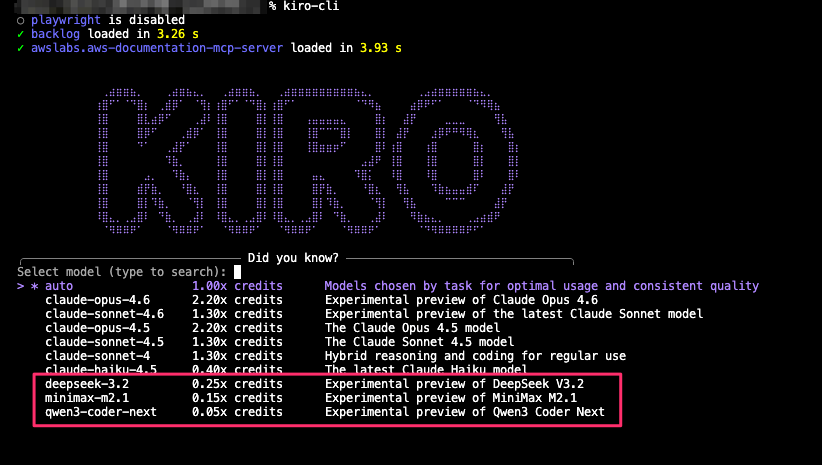Click 'awslabs.aws-documentation-mcp-server' text
The height and width of the screenshot is (465, 822).
(x=157, y=48)
